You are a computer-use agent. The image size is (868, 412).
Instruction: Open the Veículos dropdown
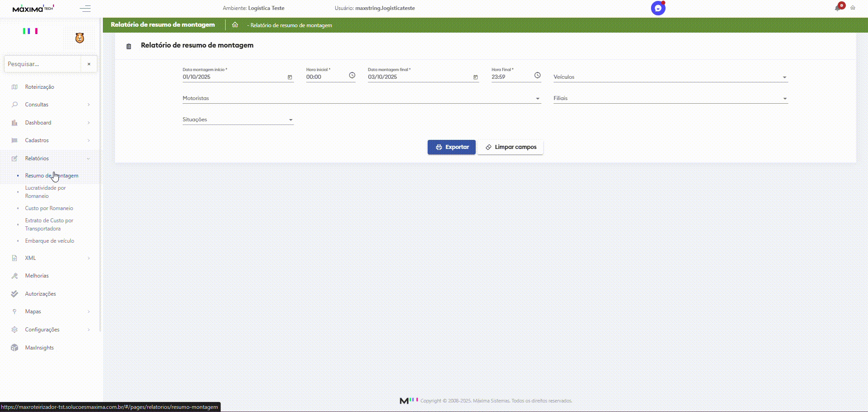coord(670,77)
